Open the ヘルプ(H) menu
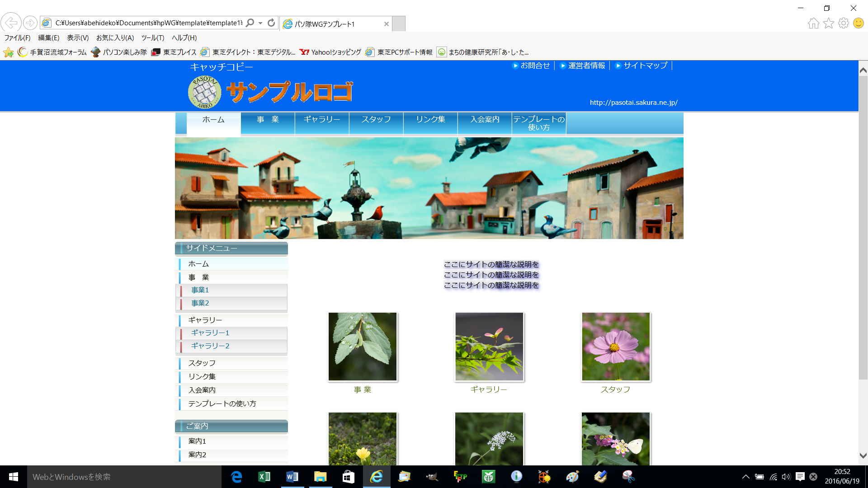 pyautogui.click(x=184, y=38)
